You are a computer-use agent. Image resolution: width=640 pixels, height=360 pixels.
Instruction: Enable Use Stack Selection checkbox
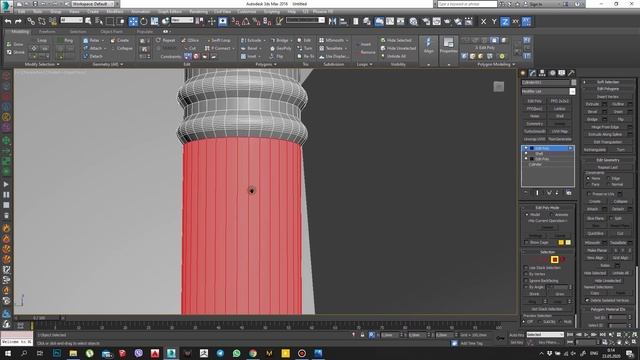(x=526, y=268)
